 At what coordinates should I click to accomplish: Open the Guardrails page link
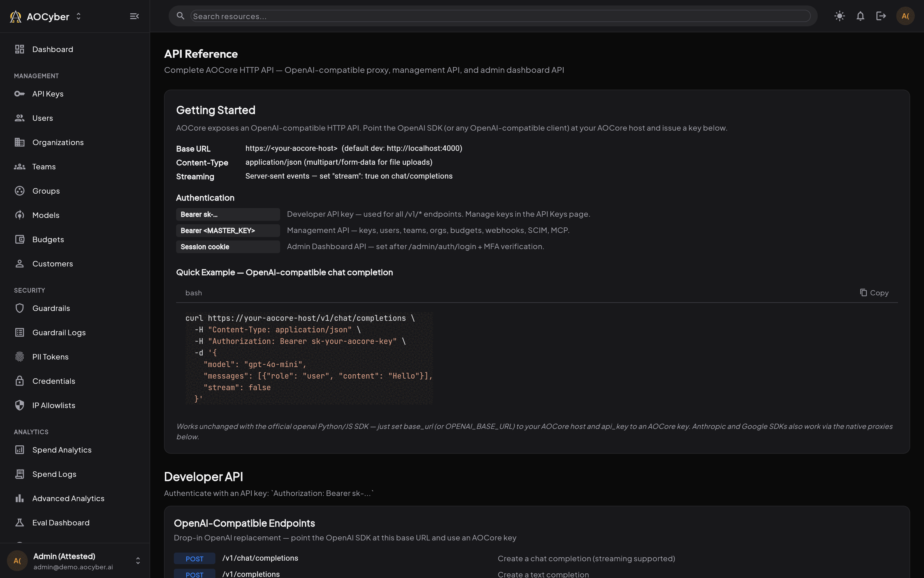51,308
